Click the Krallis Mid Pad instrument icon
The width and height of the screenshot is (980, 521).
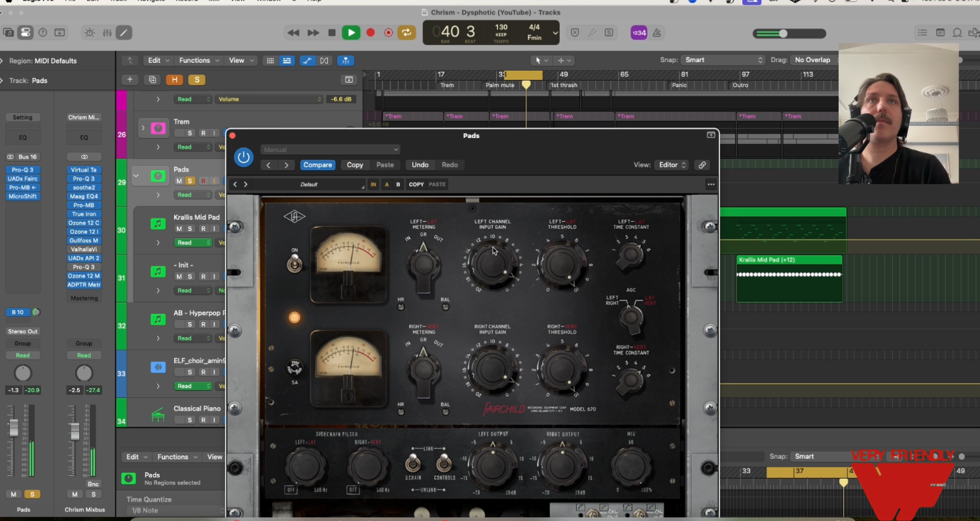click(158, 223)
